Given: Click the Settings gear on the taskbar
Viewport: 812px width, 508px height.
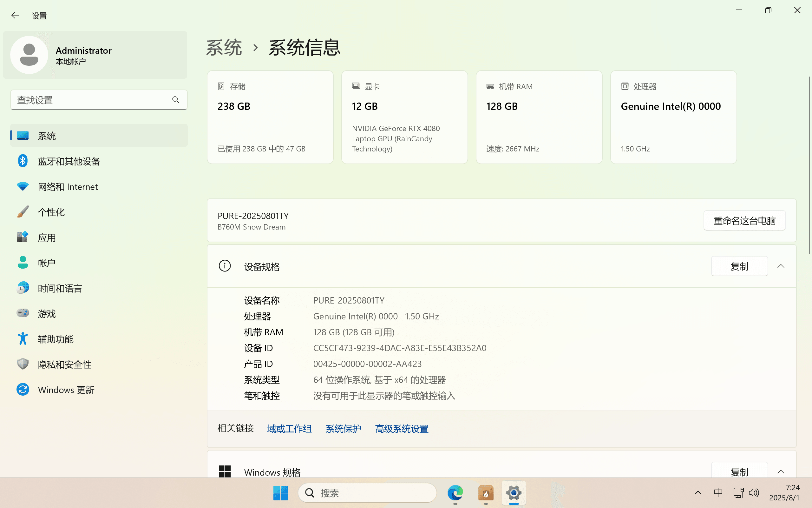Looking at the screenshot, I should point(514,493).
